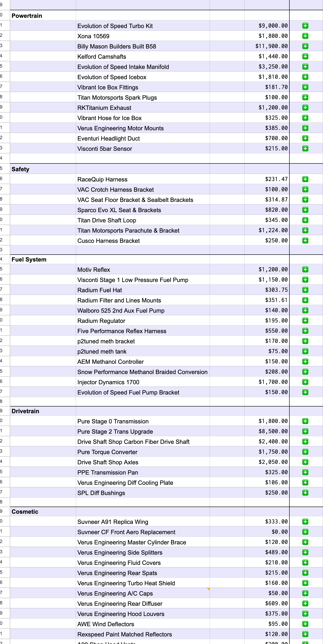Viewport: 323px width, 644px height.
Task: Select the Five Performance Reflex Harness cell
Action: pos(143,331)
